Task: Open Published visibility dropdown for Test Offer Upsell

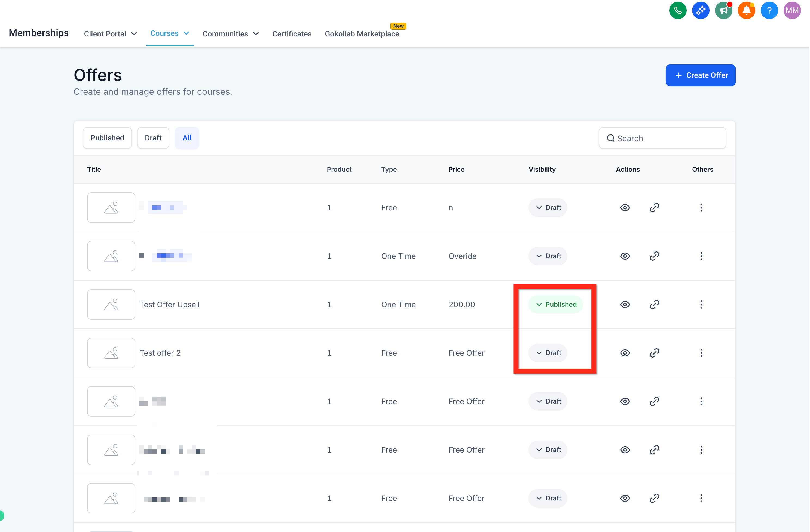Action: tap(555, 305)
